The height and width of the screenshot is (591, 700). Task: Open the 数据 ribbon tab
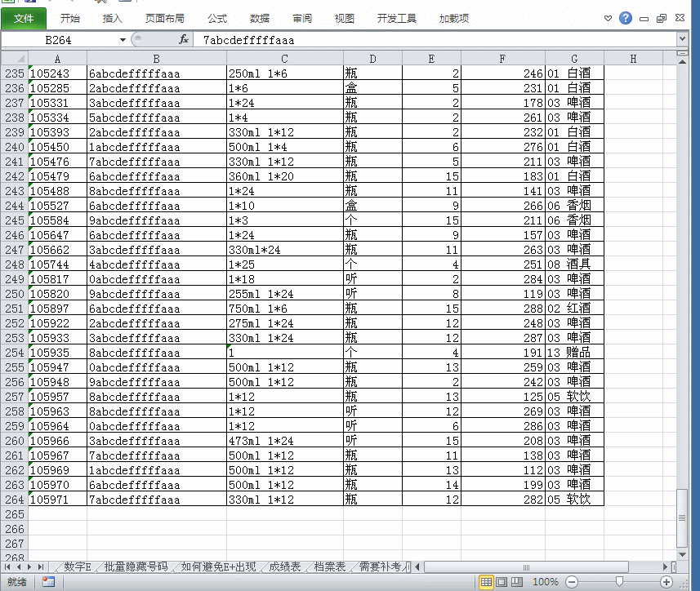260,19
